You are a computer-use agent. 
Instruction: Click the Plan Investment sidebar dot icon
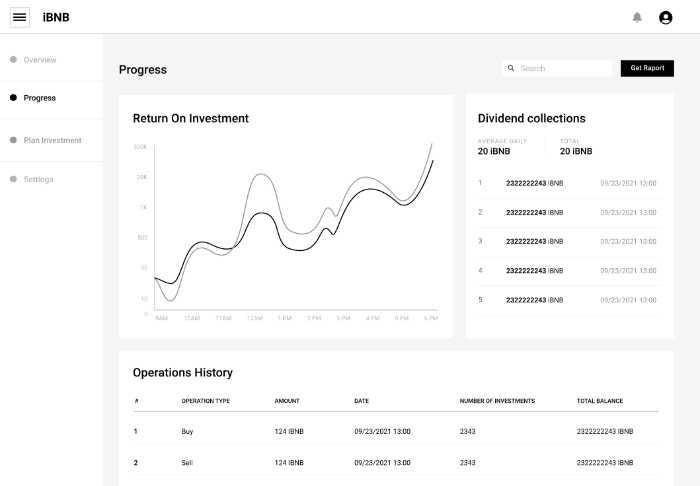pyautogui.click(x=13, y=140)
